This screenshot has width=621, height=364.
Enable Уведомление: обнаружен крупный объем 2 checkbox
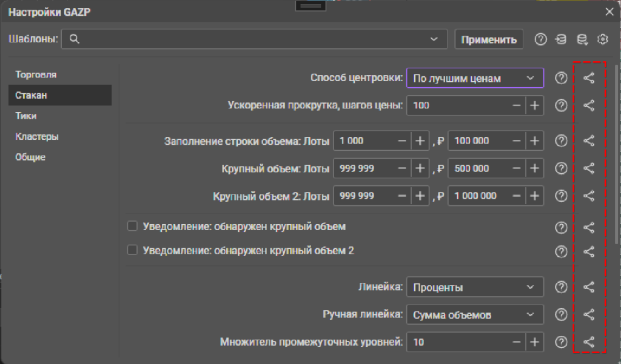[x=132, y=250]
